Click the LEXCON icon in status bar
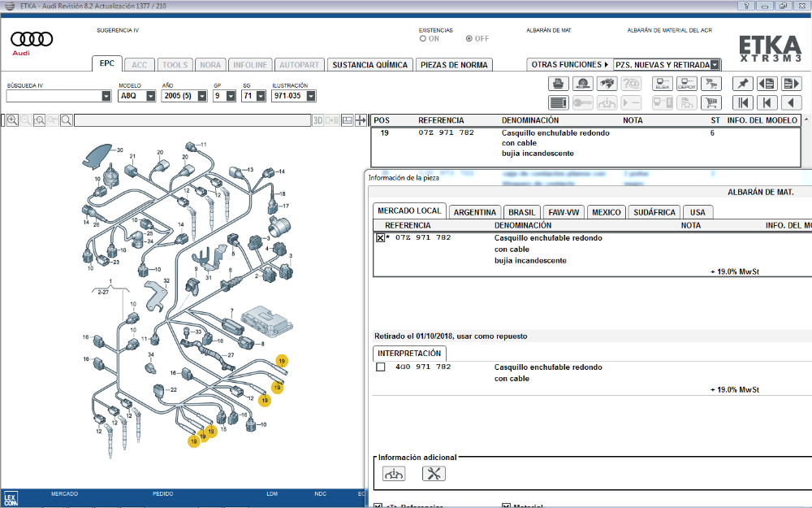812x508 pixels. tap(11, 499)
